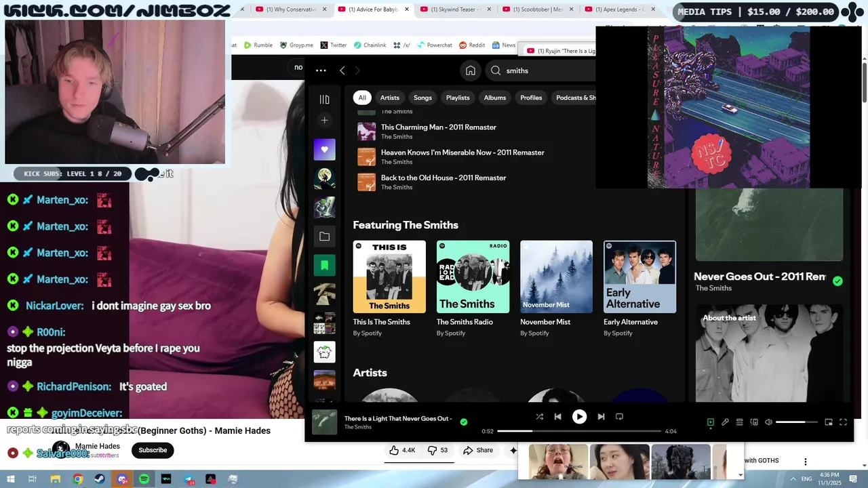The height and width of the screenshot is (488, 868).
Task: Open lyrics microphone icon
Action: coord(725,422)
